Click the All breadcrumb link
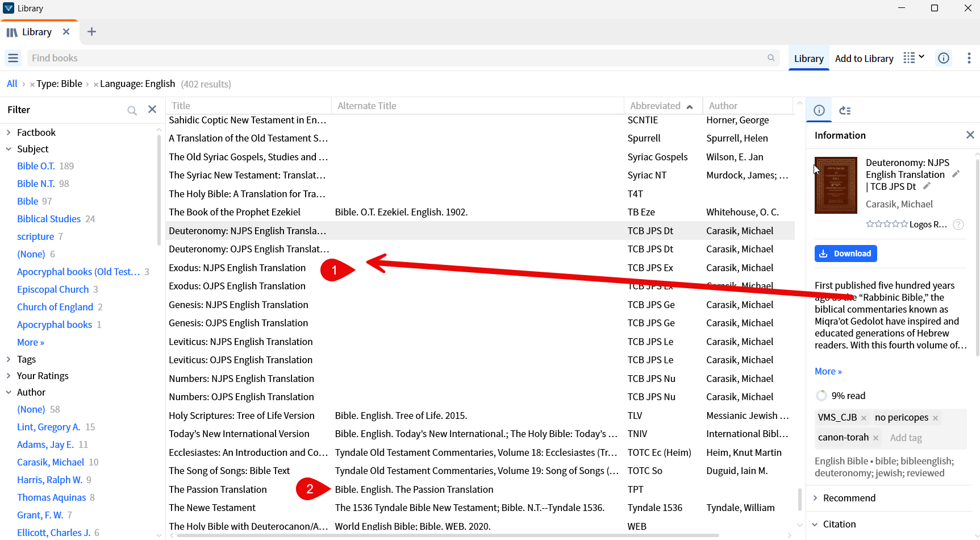980x540 pixels. (12, 84)
